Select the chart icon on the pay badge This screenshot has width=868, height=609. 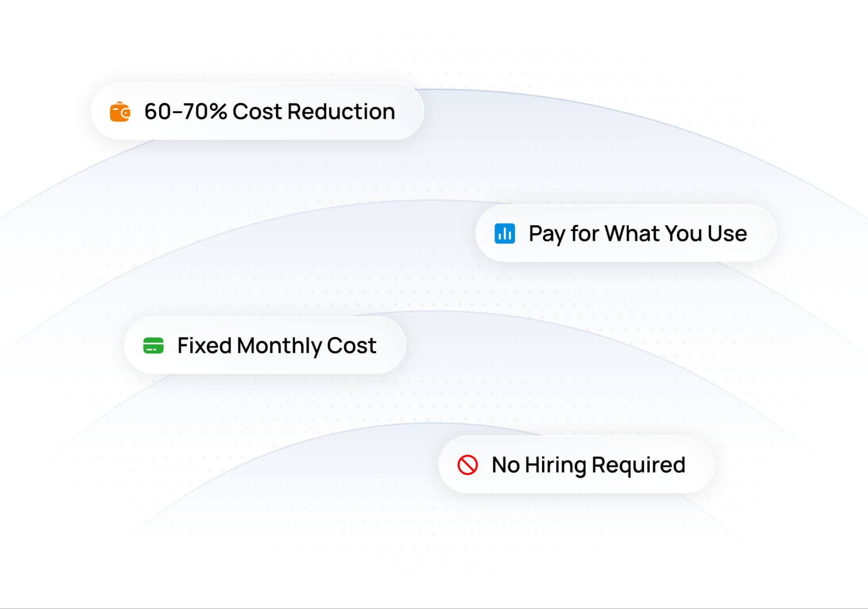tap(505, 233)
